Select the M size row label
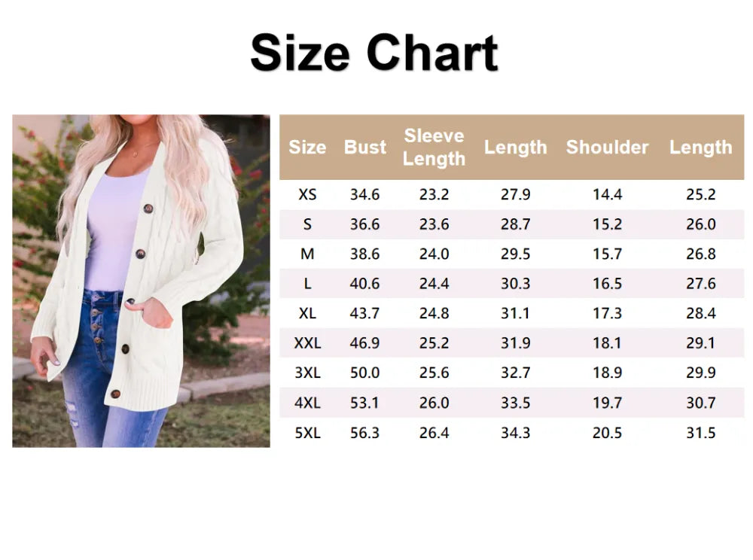Viewport: 753px width, 560px height. pyautogui.click(x=307, y=254)
